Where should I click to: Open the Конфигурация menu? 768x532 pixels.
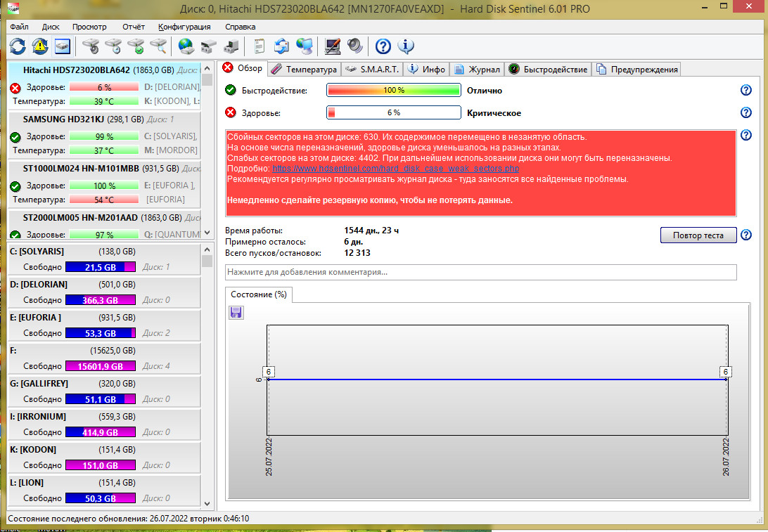pos(184,27)
